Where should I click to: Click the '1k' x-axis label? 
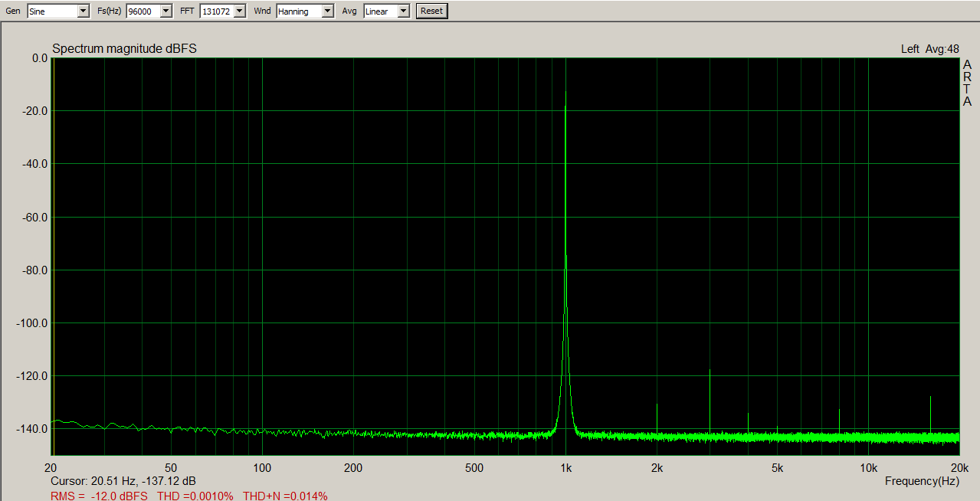point(565,468)
